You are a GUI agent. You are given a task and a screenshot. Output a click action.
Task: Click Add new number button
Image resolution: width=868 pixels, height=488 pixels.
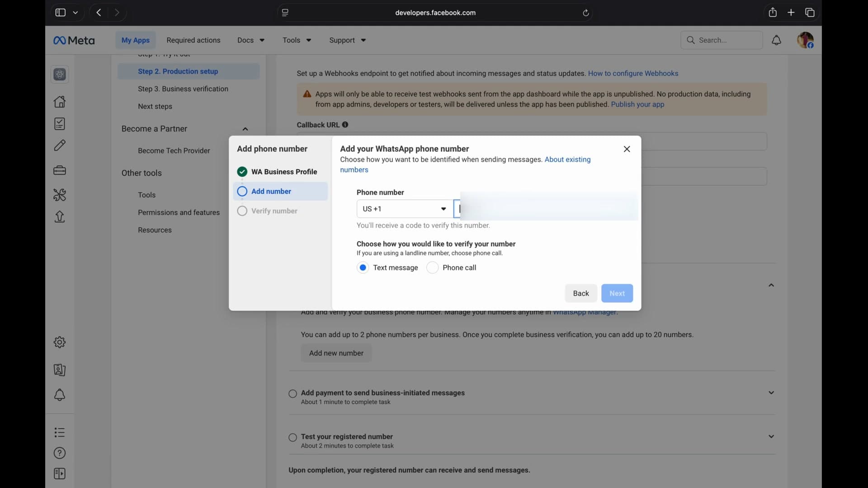[336, 353]
